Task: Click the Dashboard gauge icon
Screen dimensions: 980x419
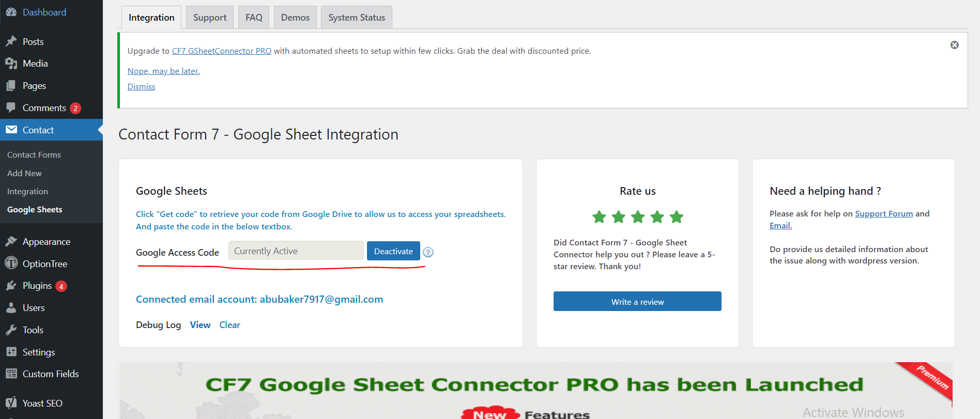Action: coord(11,12)
